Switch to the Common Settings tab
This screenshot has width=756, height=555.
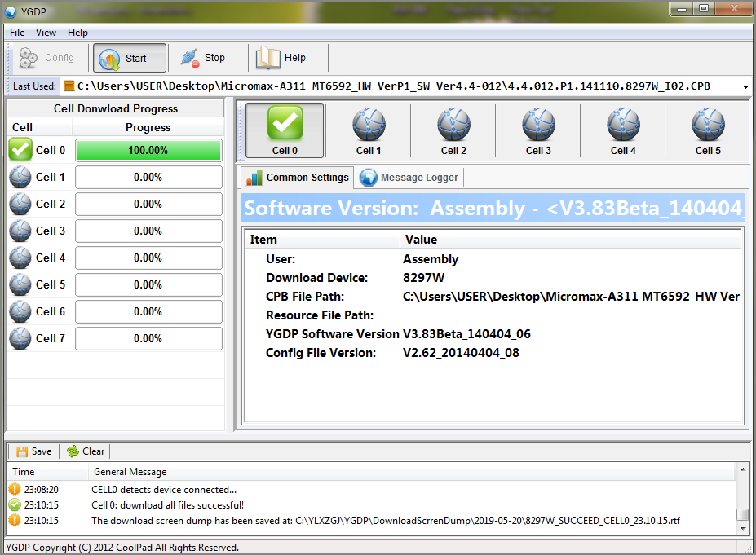(x=297, y=178)
